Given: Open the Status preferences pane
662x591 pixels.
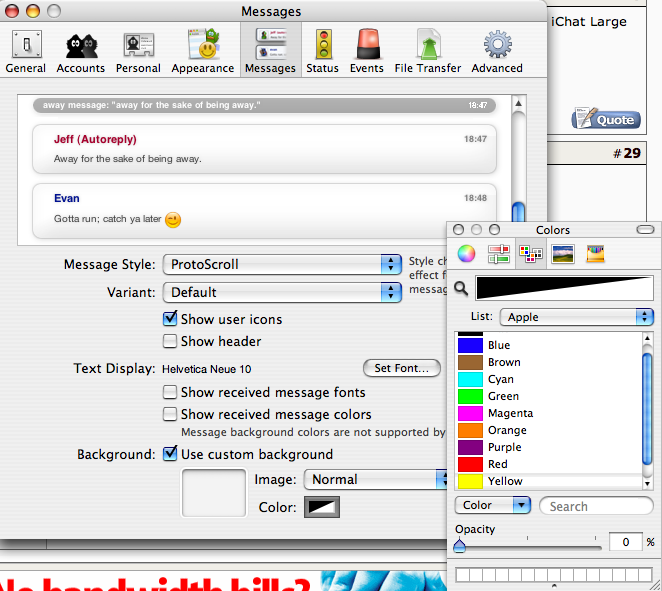Looking at the screenshot, I should point(323,52).
